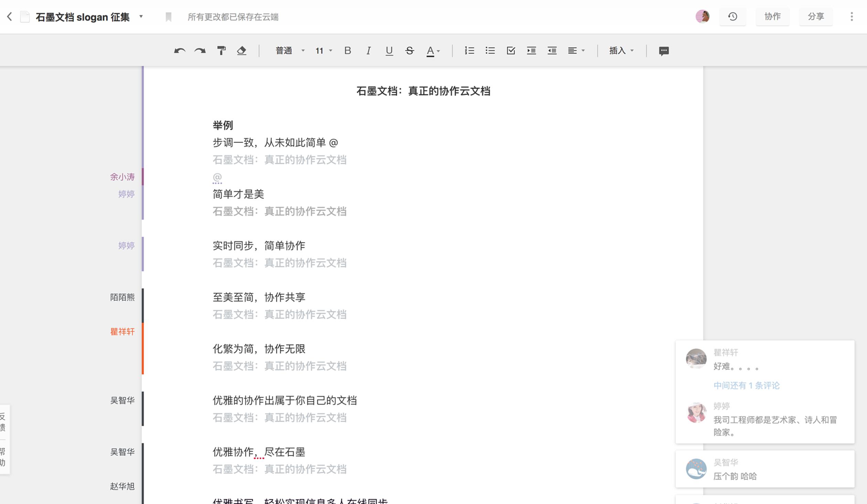The image size is (867, 504).
Task: Select the format painter tool
Action: click(x=221, y=51)
